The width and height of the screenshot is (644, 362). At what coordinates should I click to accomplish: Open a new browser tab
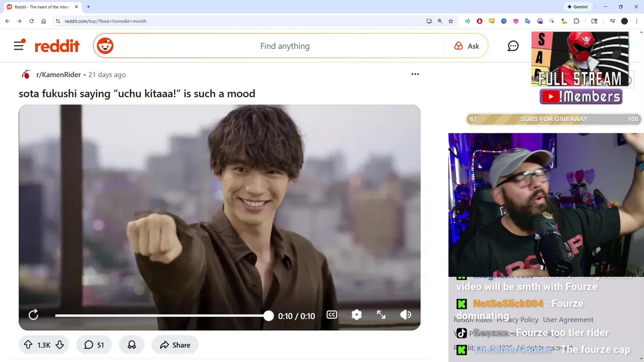point(89,7)
